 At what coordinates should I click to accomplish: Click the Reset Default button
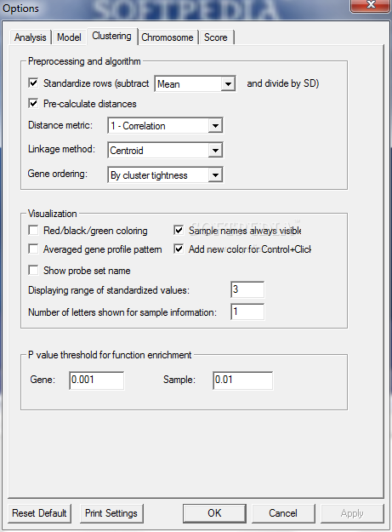[39, 513]
